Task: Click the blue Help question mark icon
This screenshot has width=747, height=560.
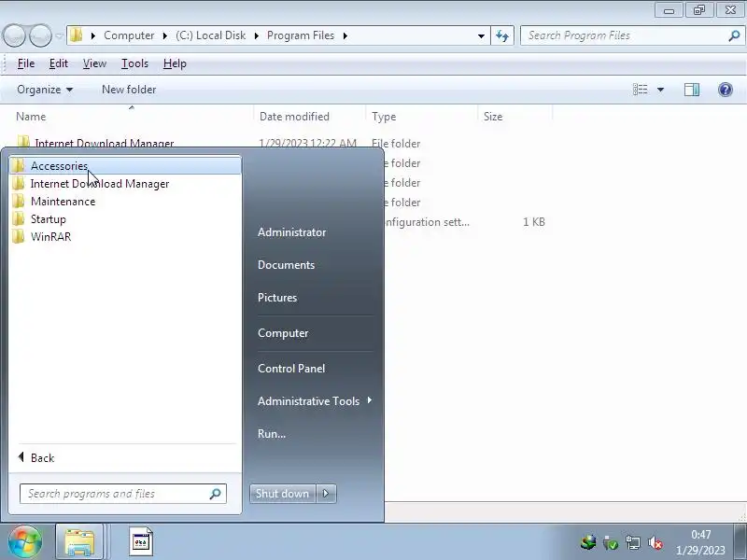Action: coord(726,90)
